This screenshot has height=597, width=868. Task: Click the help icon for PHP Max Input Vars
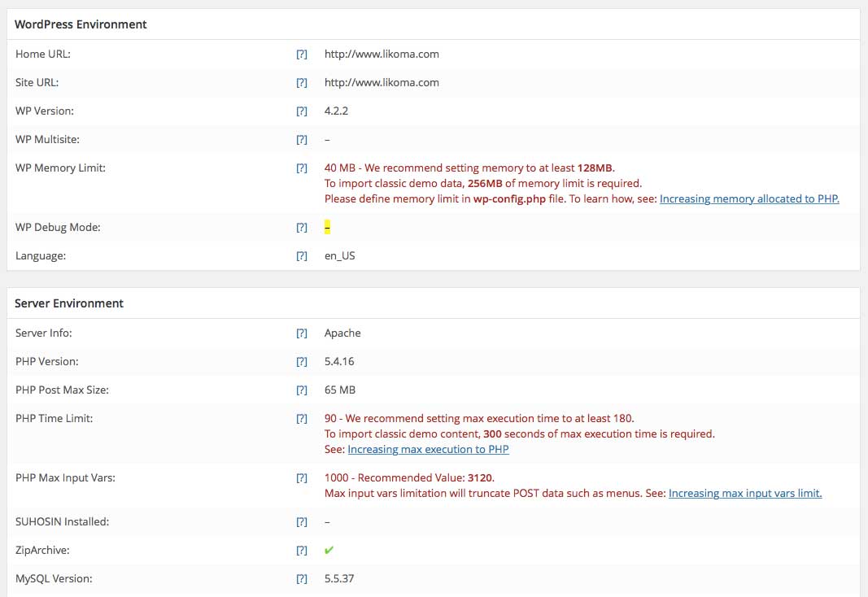coord(301,478)
